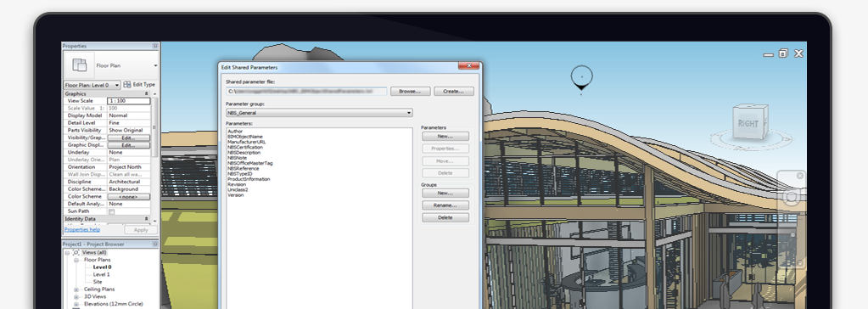Viewport: 868px width, 309px height.
Task: Expand the Ceiling Plans tree node
Action: (x=76, y=289)
